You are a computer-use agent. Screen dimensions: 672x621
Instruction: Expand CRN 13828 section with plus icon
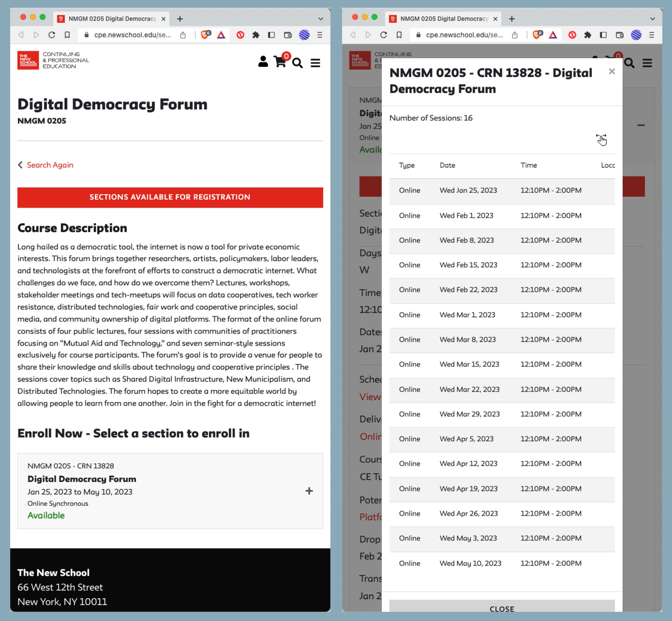pyautogui.click(x=309, y=491)
